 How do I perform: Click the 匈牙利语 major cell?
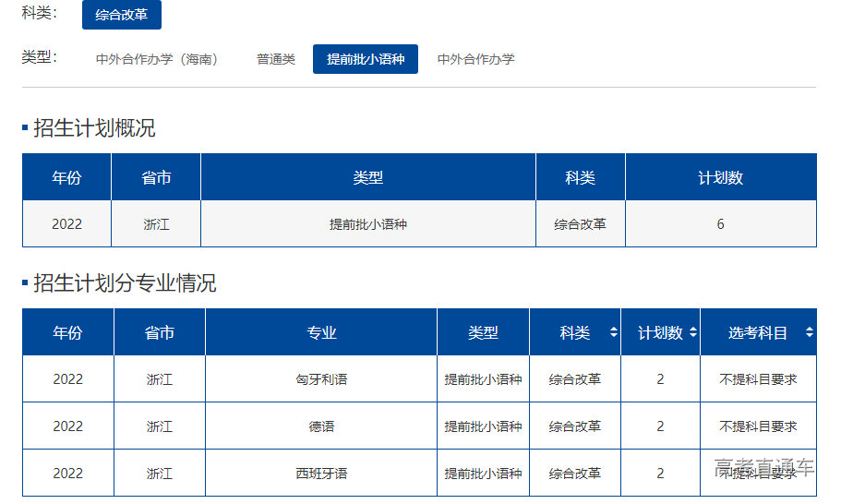coord(321,379)
